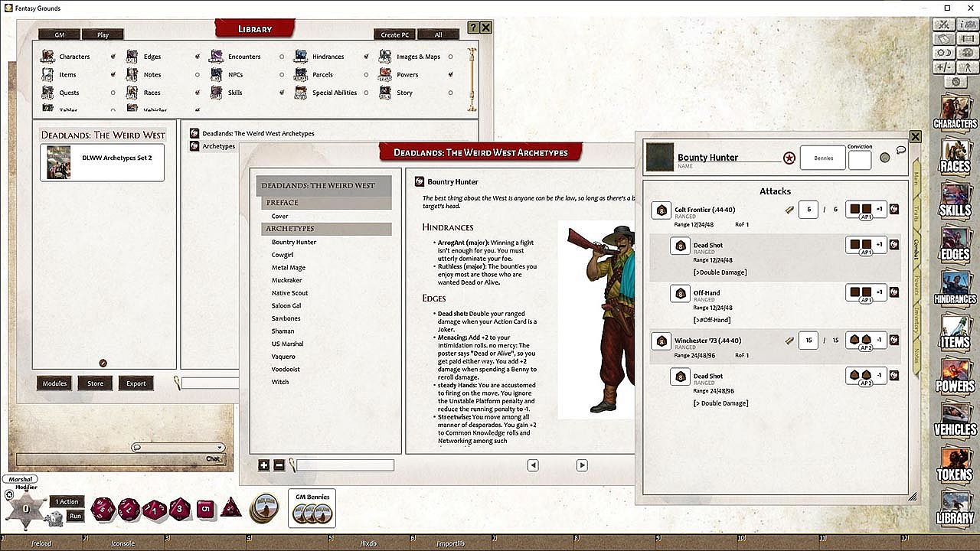Viewport: 980px width, 551px height.
Task: Toggle the Characters library category checkbox
Action: [113, 57]
